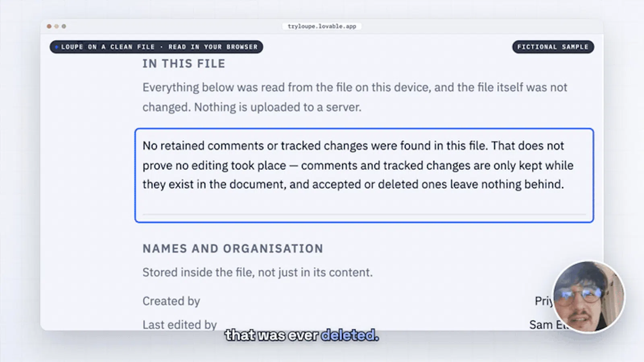Click the 'Fictional Sample' badge

553,47
